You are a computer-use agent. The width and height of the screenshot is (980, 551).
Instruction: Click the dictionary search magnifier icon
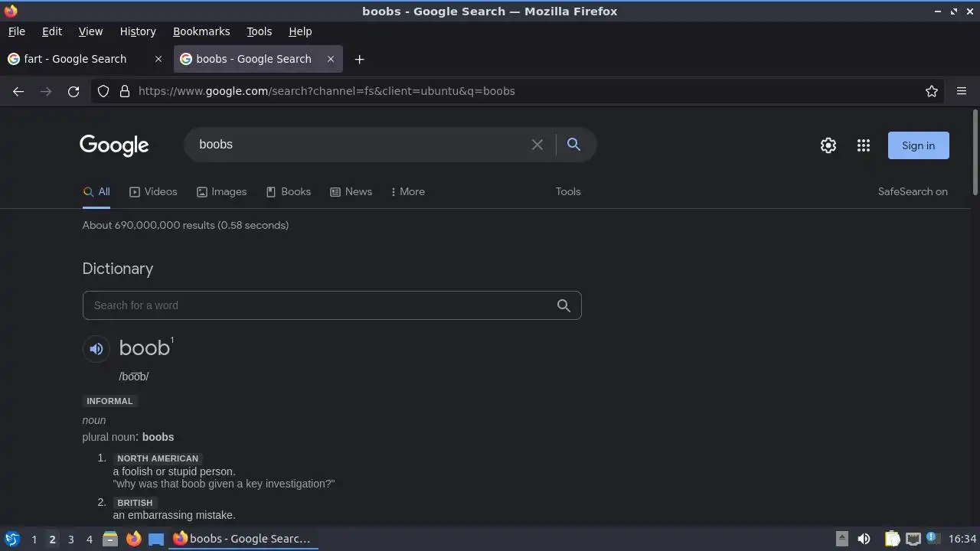click(x=563, y=305)
